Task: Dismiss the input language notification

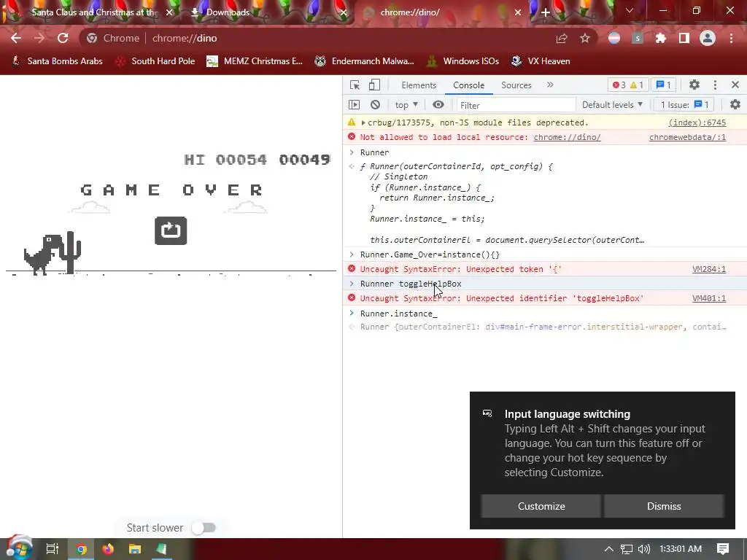Action: [664, 506]
